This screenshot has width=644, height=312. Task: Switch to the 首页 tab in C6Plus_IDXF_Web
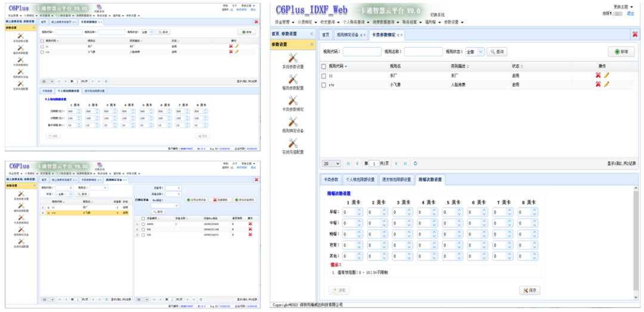click(326, 35)
